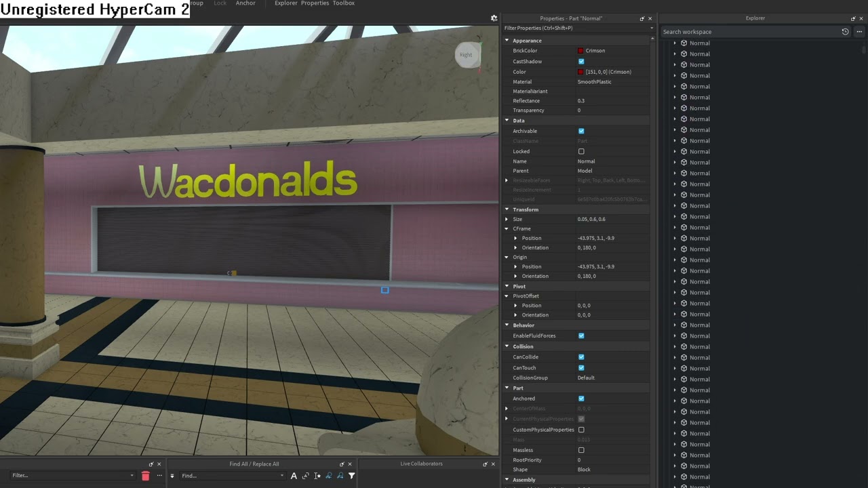Click the Color property red swatch

coord(580,72)
